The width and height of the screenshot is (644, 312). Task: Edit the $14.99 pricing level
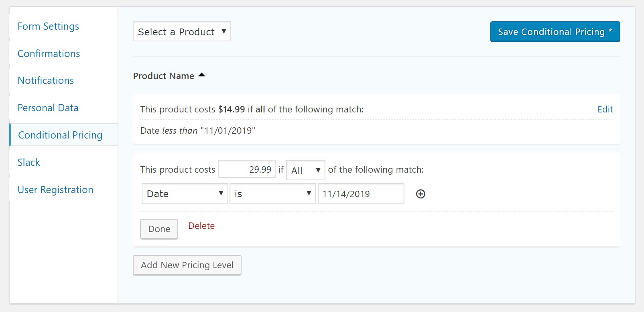605,109
